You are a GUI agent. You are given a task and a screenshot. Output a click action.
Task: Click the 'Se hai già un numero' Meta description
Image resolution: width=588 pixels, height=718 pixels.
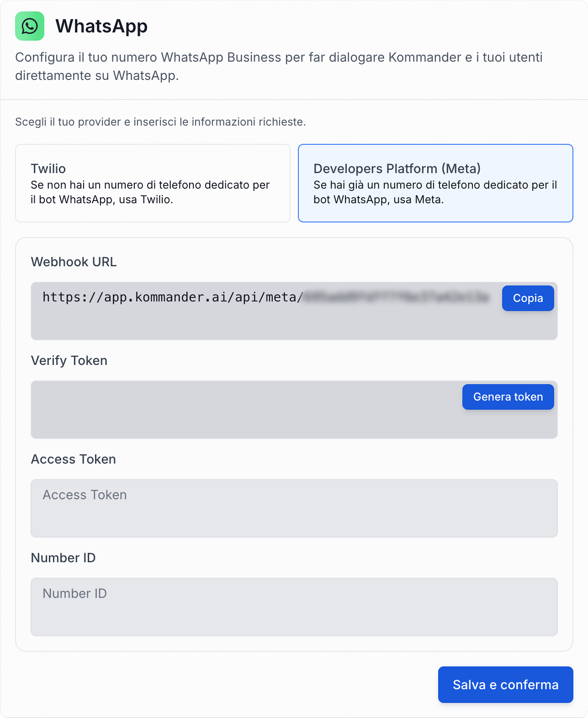(x=435, y=192)
